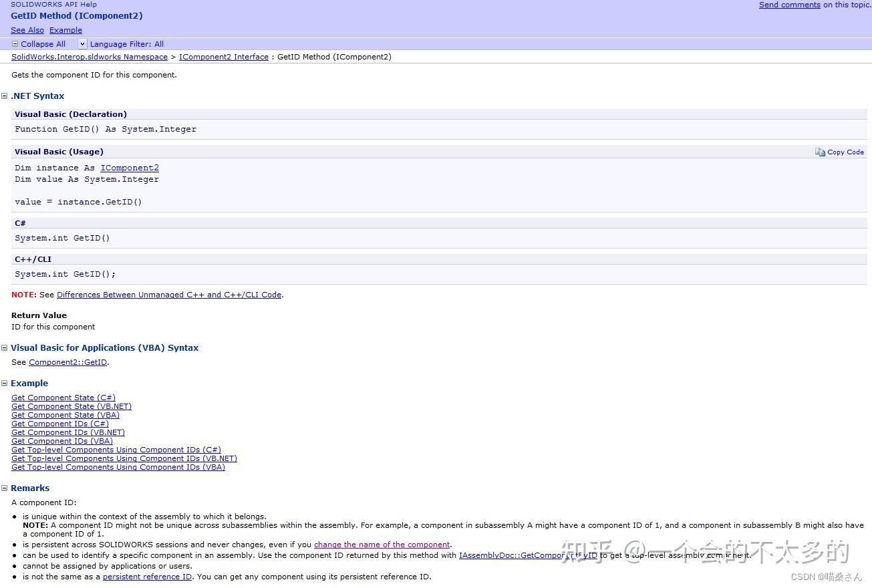Click Visual Basic (Usage) heading
Image resolution: width=872 pixels, height=588 pixels.
coord(59,152)
